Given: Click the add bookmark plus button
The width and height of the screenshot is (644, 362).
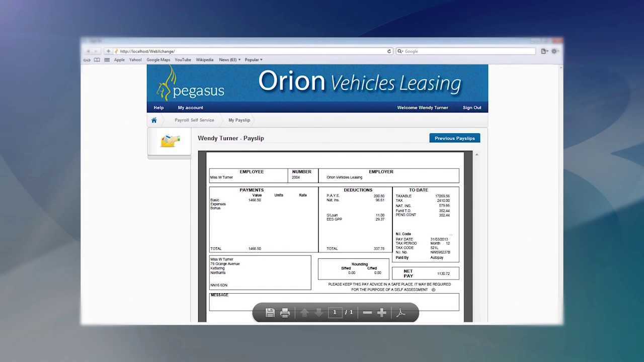Looking at the screenshot, I should (108, 51).
